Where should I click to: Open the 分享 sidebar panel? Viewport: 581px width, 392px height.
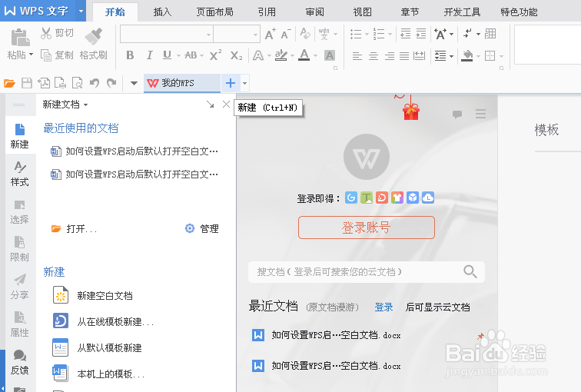(20, 287)
